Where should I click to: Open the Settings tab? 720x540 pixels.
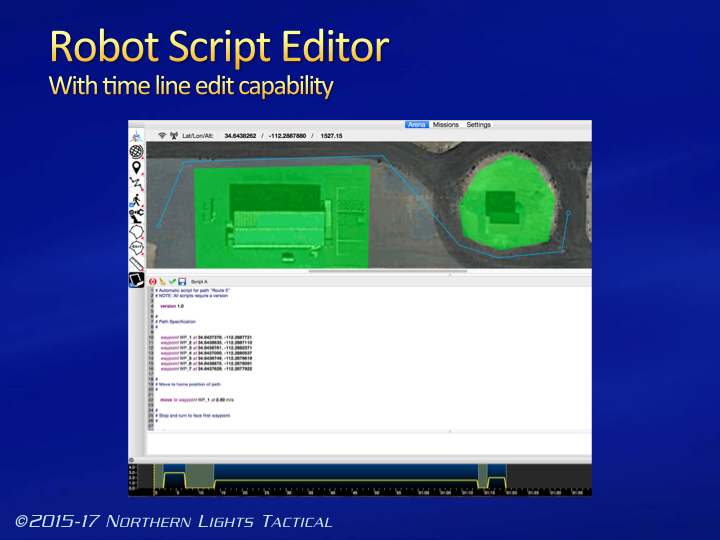(x=478, y=125)
